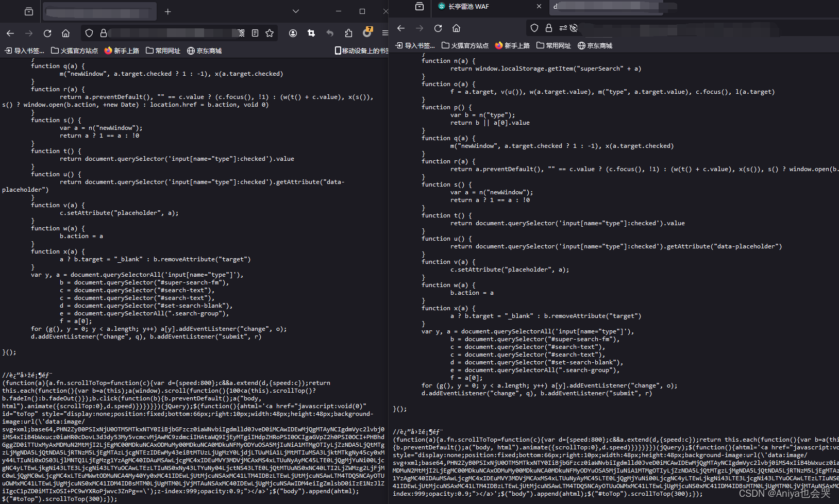Open a new tab in left window

167,11
